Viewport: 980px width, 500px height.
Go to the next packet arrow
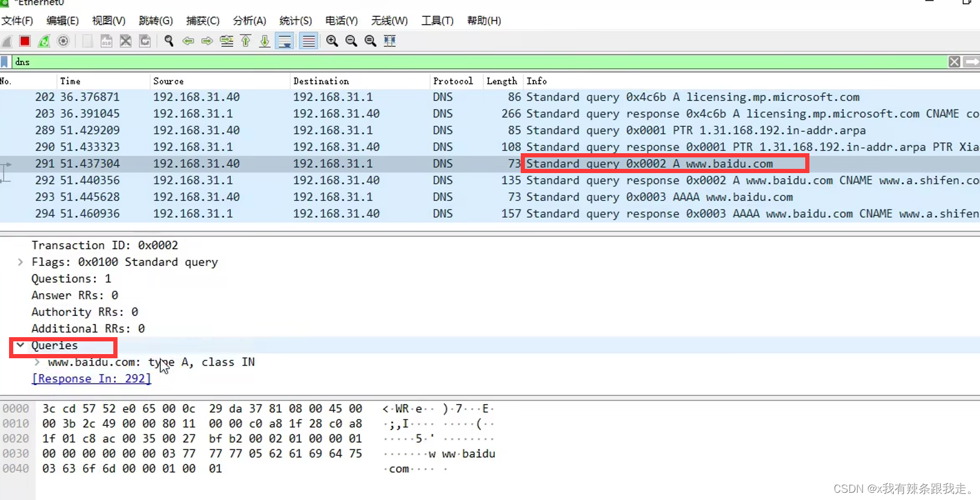pyautogui.click(x=207, y=41)
